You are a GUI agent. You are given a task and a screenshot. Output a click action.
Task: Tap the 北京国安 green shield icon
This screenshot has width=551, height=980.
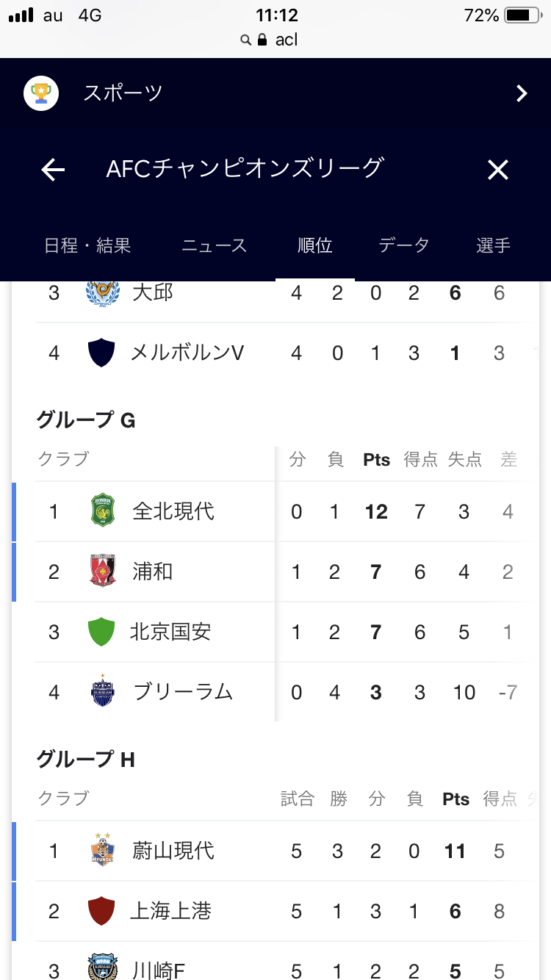(102, 632)
